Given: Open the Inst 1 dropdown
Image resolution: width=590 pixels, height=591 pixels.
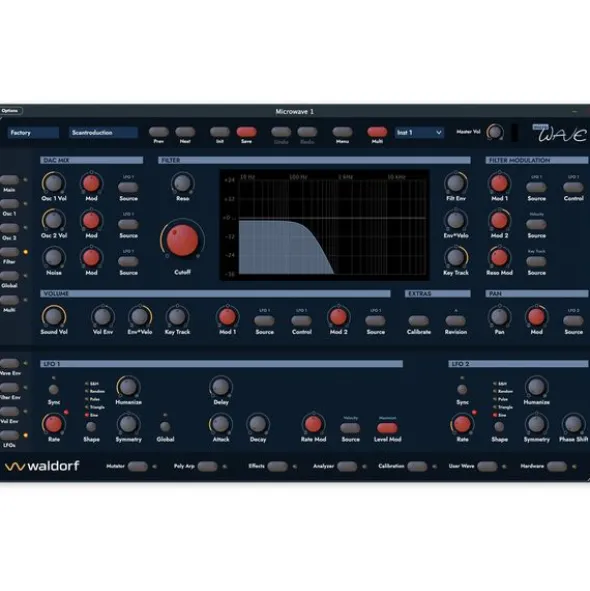Looking at the screenshot, I should [x=419, y=133].
